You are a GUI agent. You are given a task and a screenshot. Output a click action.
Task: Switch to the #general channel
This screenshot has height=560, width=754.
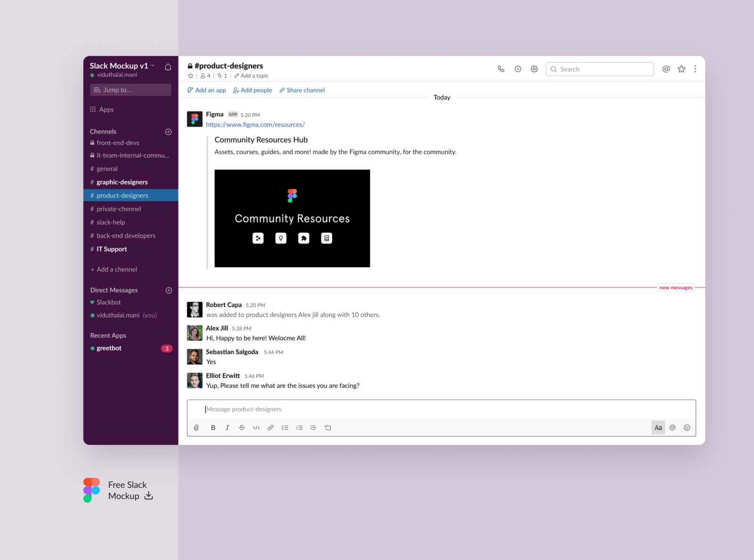[108, 168]
